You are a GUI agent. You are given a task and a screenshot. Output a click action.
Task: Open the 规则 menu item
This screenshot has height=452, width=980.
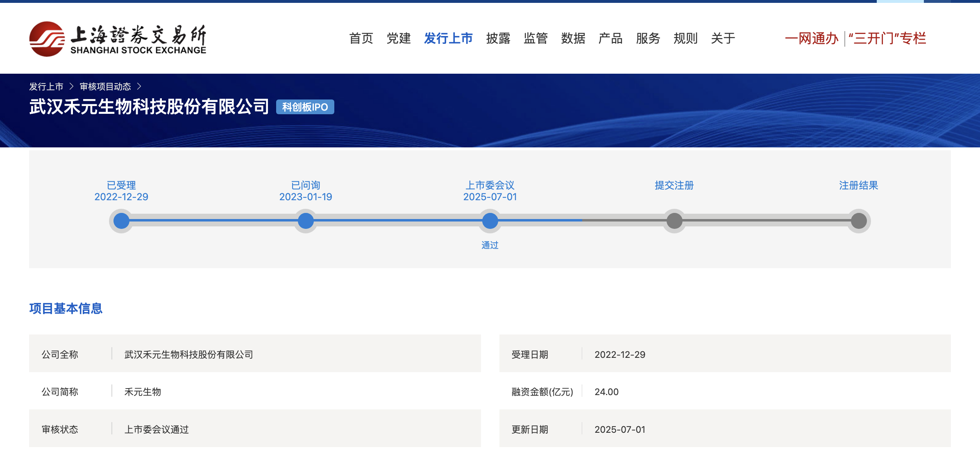[685, 38]
